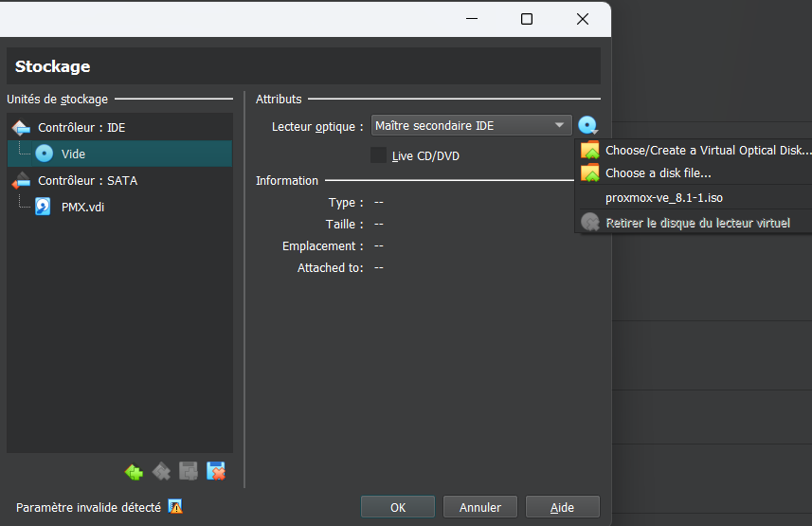Select the Vide optical drive row
This screenshot has height=526, width=812.
[x=119, y=154]
